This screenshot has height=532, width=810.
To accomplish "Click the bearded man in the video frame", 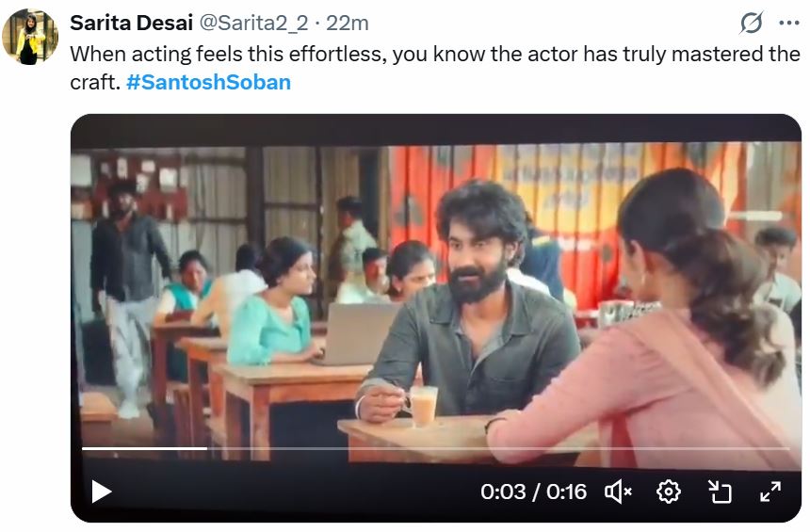I will (480, 282).
